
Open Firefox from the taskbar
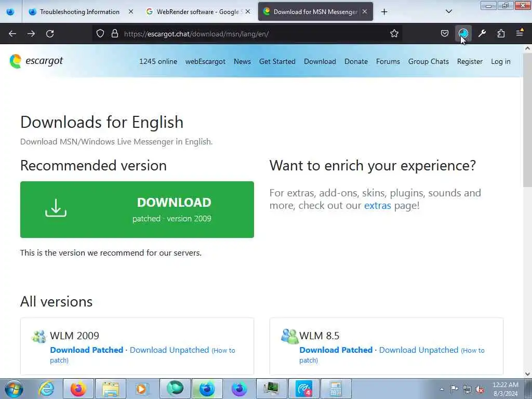tap(78, 389)
